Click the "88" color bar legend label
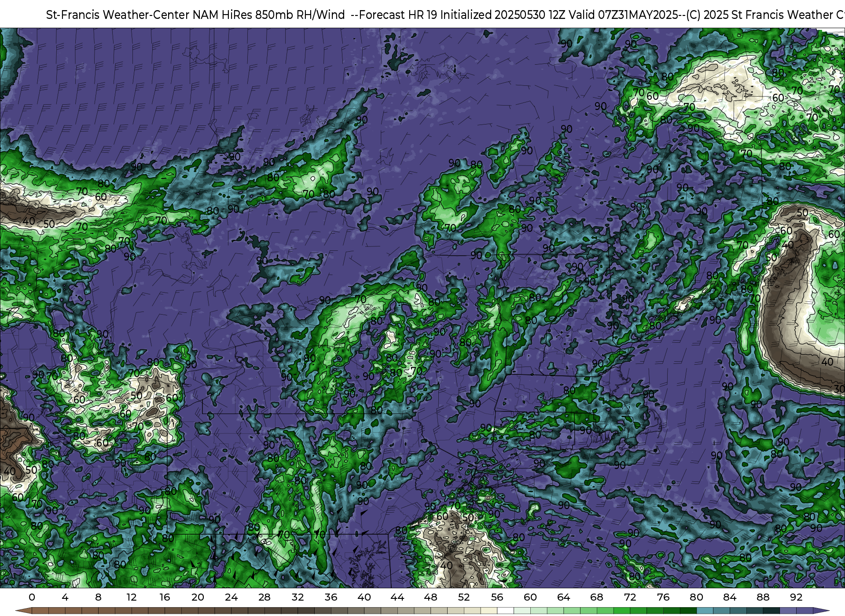Image resolution: width=845 pixels, height=616 pixels. (763, 597)
